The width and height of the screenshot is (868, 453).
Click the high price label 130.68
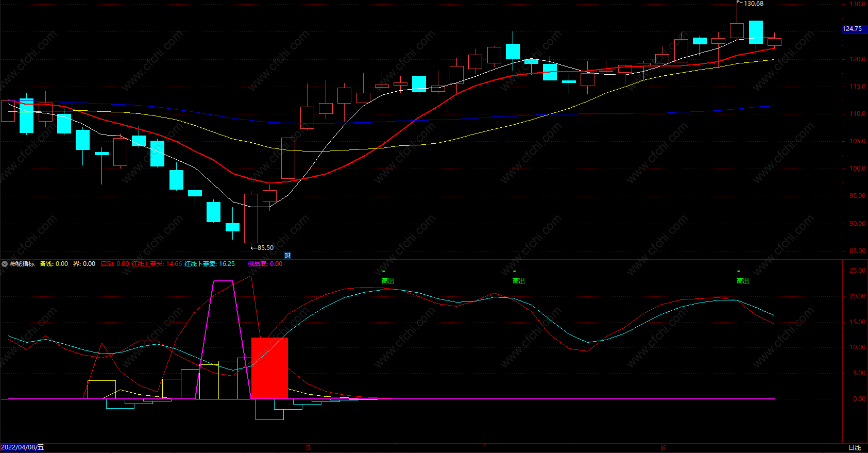(x=754, y=4)
